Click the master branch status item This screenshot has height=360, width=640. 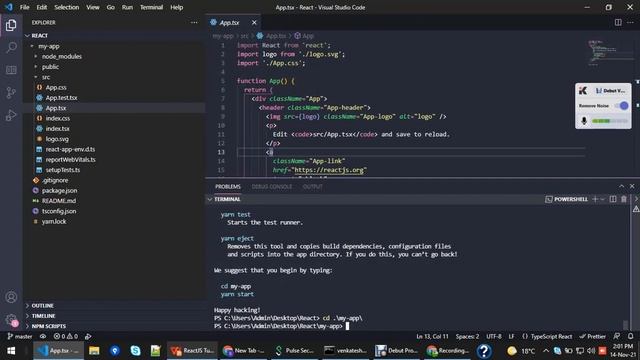click(20, 336)
